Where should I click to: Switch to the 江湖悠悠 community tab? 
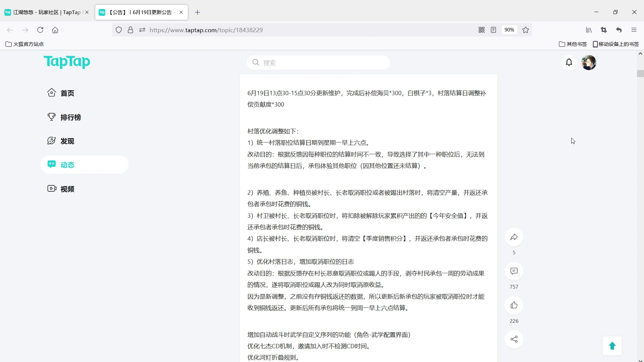[x=44, y=12]
